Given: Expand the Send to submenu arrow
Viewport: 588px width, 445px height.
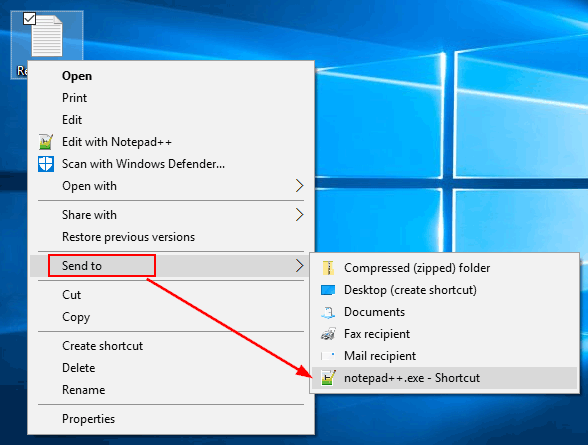Looking at the screenshot, I should click(299, 265).
